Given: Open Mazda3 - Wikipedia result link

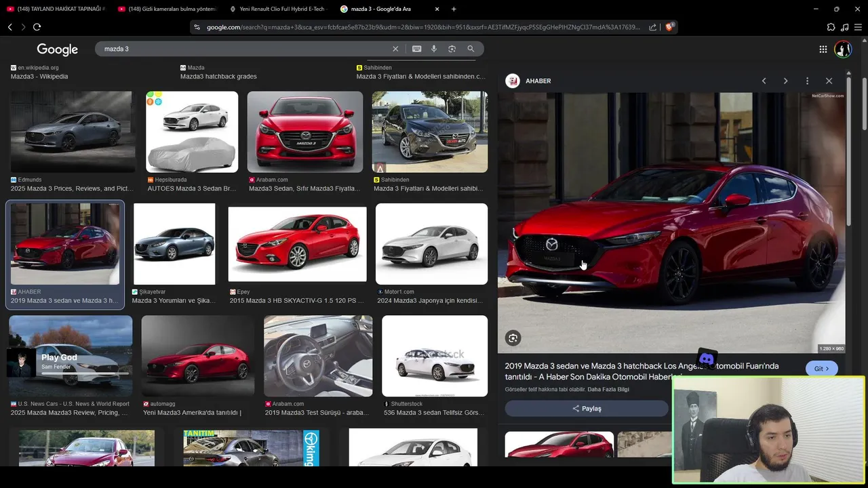Looking at the screenshot, I should pos(39,77).
